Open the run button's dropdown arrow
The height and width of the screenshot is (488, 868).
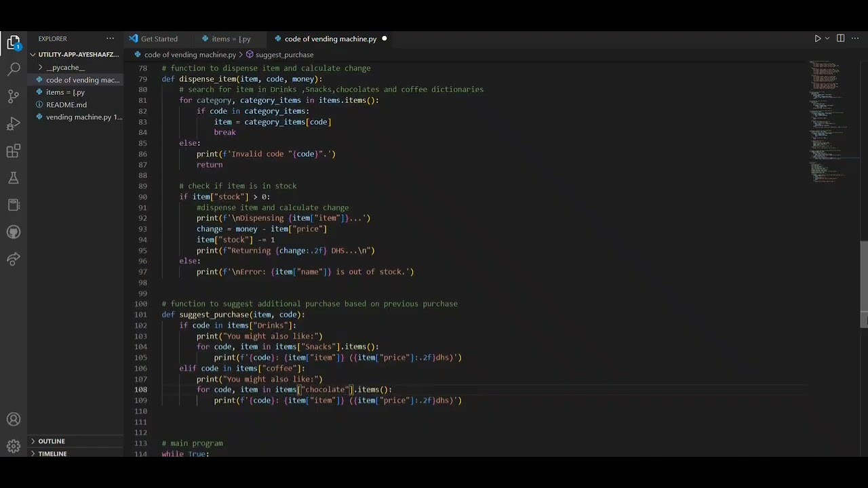pyautogui.click(x=827, y=39)
